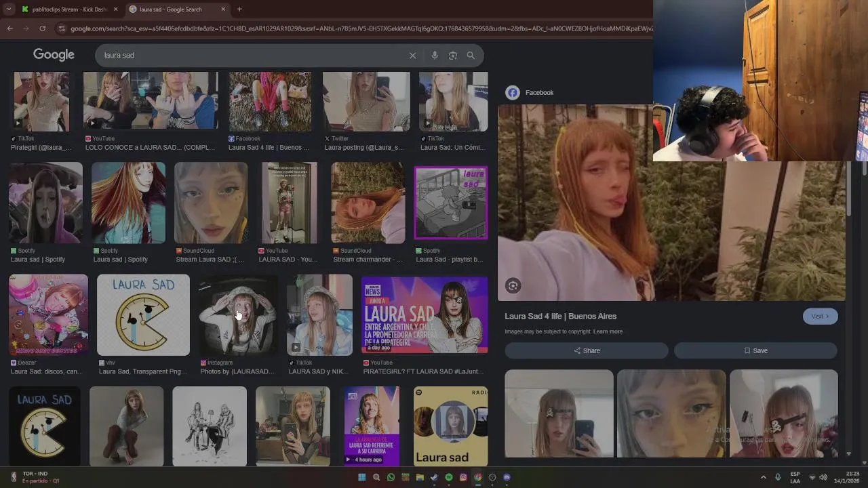Screen dimensions: 868x488
Task: Open the Laura Sad playlist Spotify thumbnail
Action: pyautogui.click(x=451, y=203)
